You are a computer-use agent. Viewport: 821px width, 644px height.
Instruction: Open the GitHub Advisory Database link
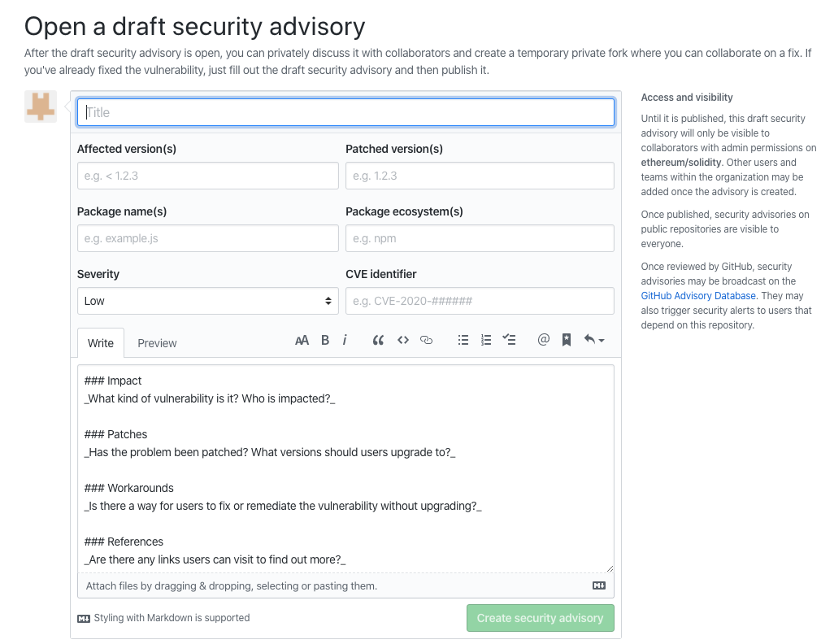coord(698,296)
